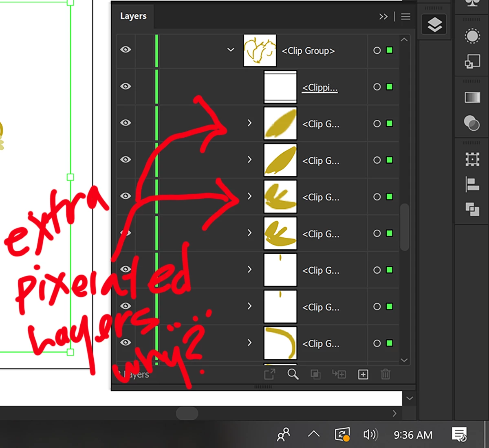
Task: Click the Create New Layer plus icon
Action: coord(363,374)
